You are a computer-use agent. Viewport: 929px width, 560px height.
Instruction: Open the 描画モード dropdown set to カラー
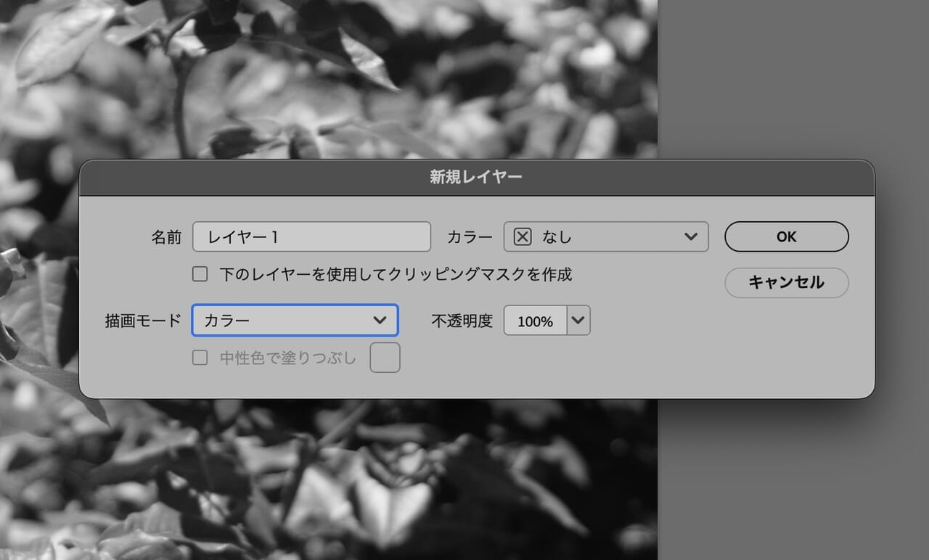[295, 320]
